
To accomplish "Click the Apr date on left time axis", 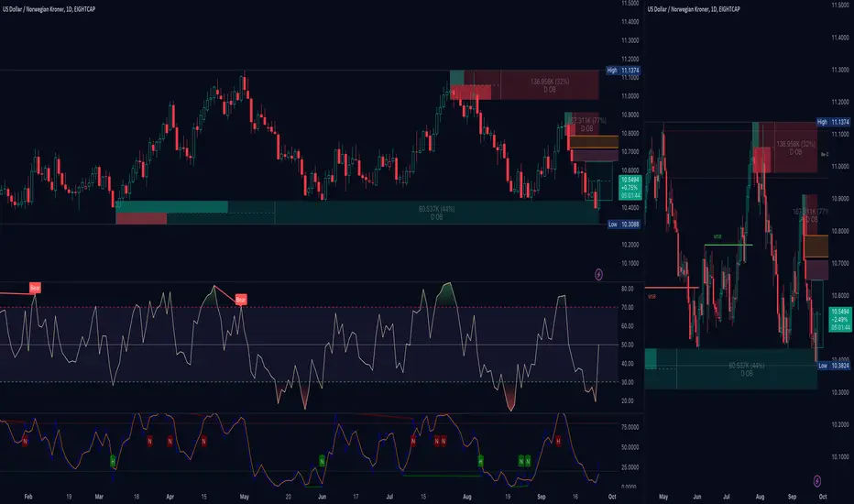I will pyautogui.click(x=170, y=497).
